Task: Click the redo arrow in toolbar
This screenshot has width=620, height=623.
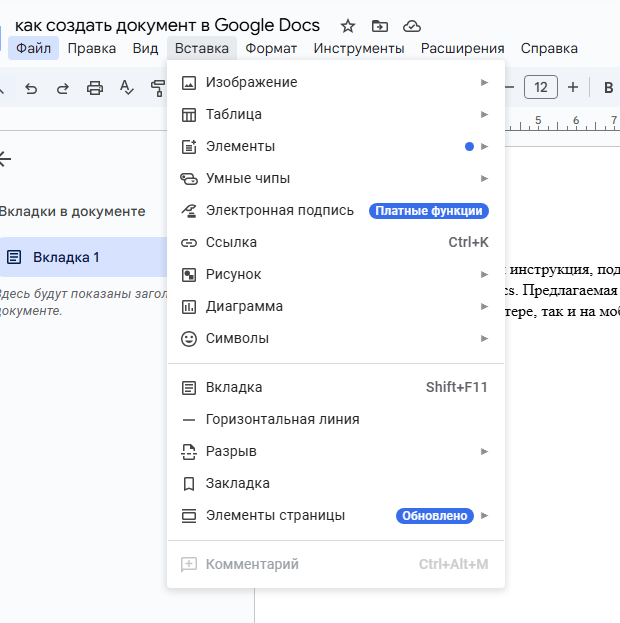Action: pos(63,88)
